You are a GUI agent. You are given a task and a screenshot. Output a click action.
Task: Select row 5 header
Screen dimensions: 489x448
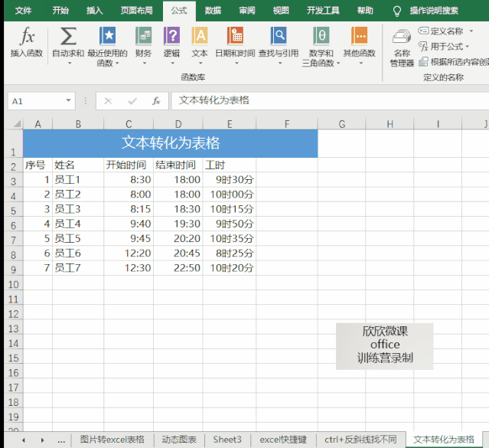(14, 210)
